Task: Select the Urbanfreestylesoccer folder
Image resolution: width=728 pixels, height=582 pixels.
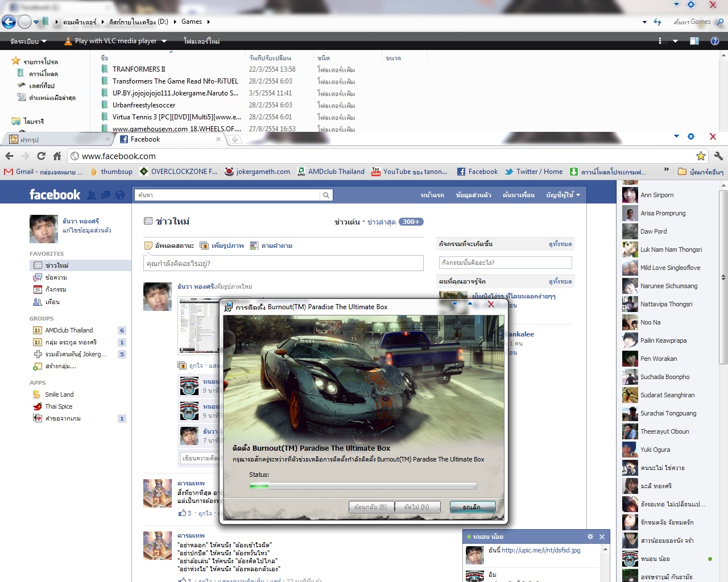Action: [x=144, y=105]
